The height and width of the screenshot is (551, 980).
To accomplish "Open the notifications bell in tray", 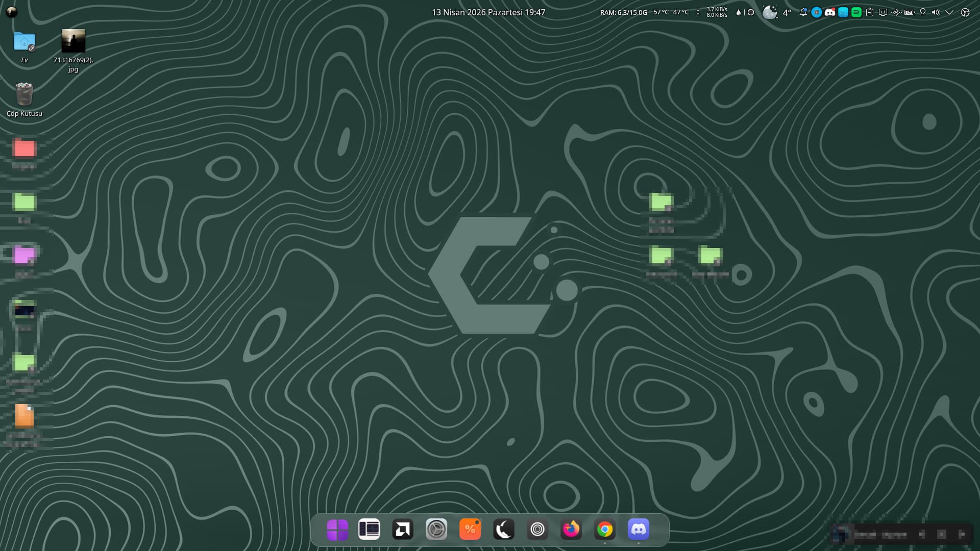I will coord(803,12).
